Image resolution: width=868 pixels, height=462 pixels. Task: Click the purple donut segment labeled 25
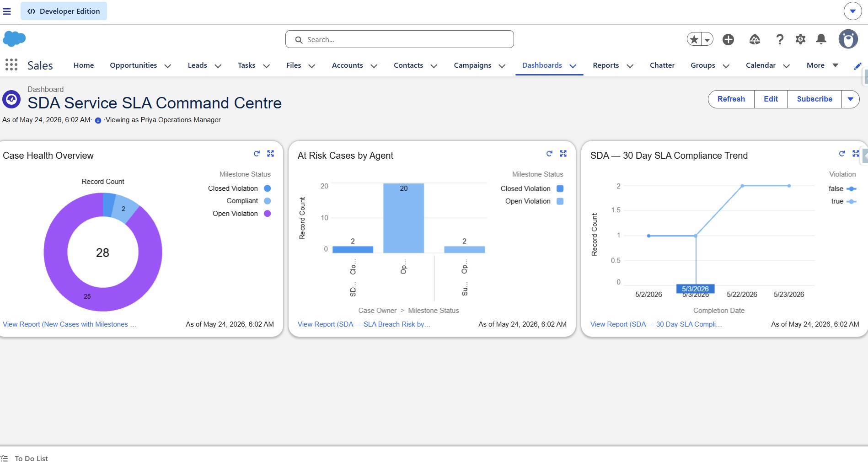(87, 296)
